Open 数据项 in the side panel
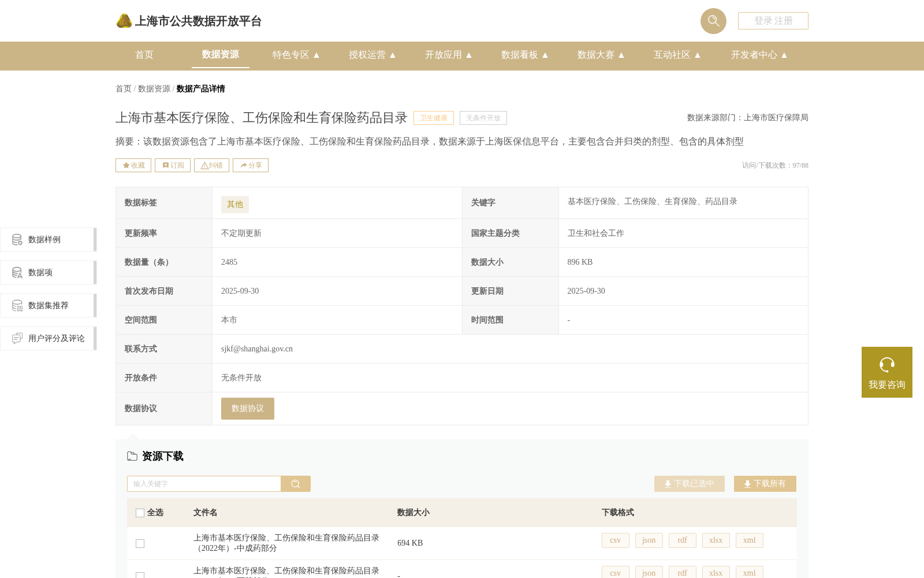 (x=48, y=272)
